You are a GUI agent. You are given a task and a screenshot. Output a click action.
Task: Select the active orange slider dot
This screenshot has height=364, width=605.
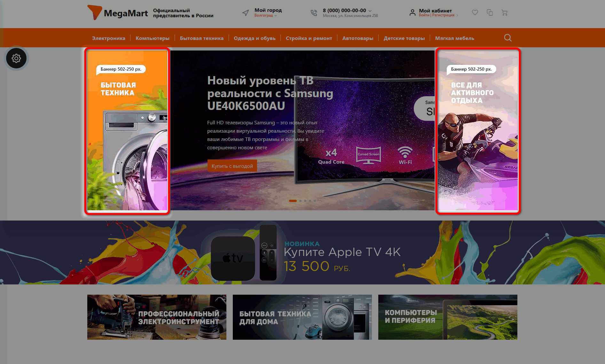tap(293, 201)
